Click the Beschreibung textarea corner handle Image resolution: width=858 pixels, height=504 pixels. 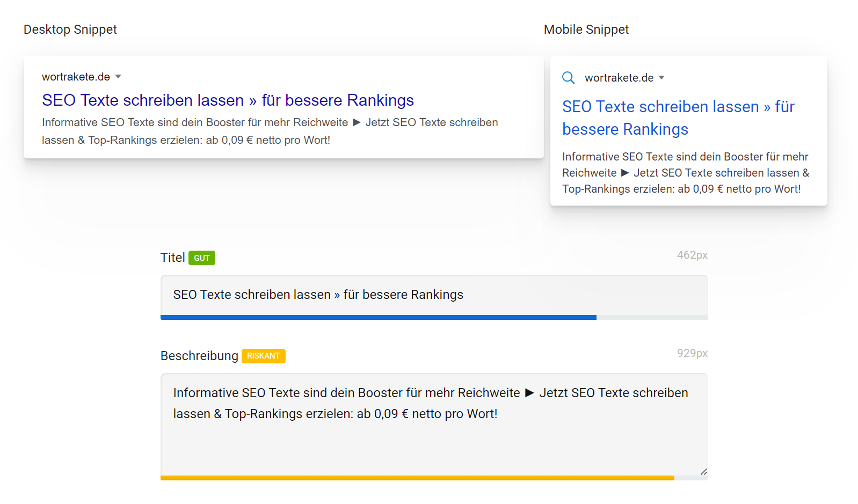pyautogui.click(x=703, y=471)
